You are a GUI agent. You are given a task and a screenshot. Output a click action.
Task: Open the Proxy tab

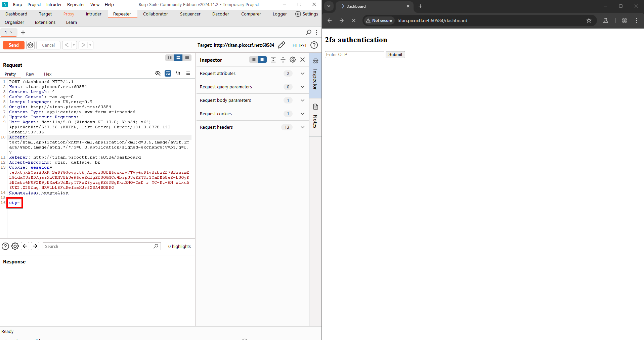click(69, 14)
